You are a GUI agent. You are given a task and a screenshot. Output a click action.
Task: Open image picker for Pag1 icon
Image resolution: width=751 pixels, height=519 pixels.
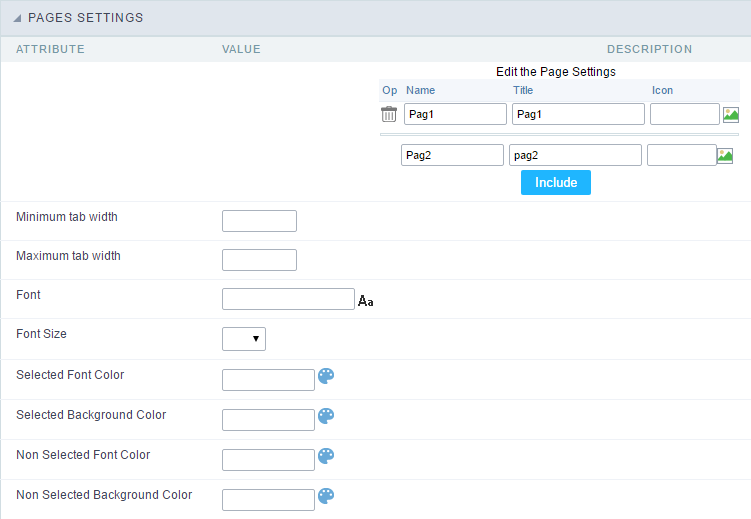click(x=731, y=114)
